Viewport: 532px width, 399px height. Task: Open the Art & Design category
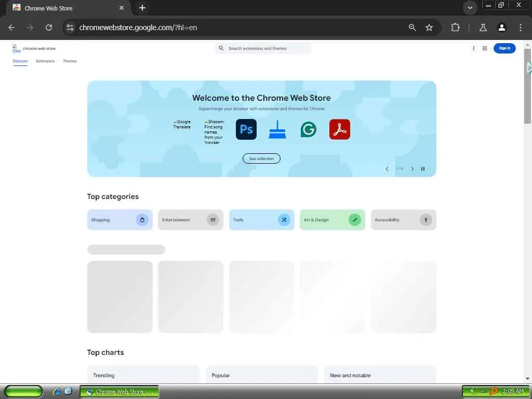[x=332, y=220]
